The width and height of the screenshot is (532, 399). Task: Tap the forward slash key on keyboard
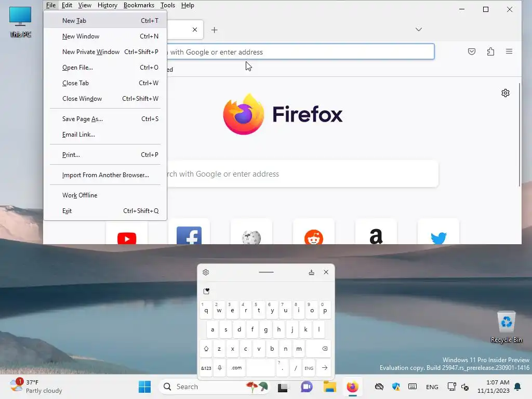296,368
